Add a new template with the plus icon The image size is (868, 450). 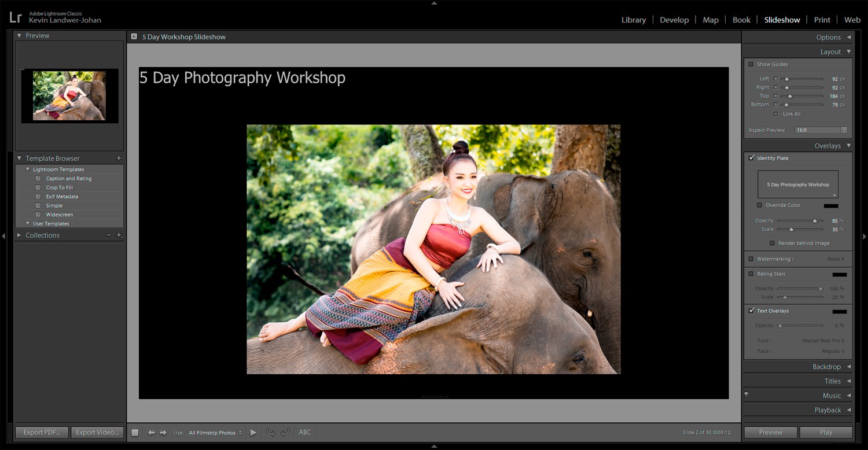pos(119,158)
